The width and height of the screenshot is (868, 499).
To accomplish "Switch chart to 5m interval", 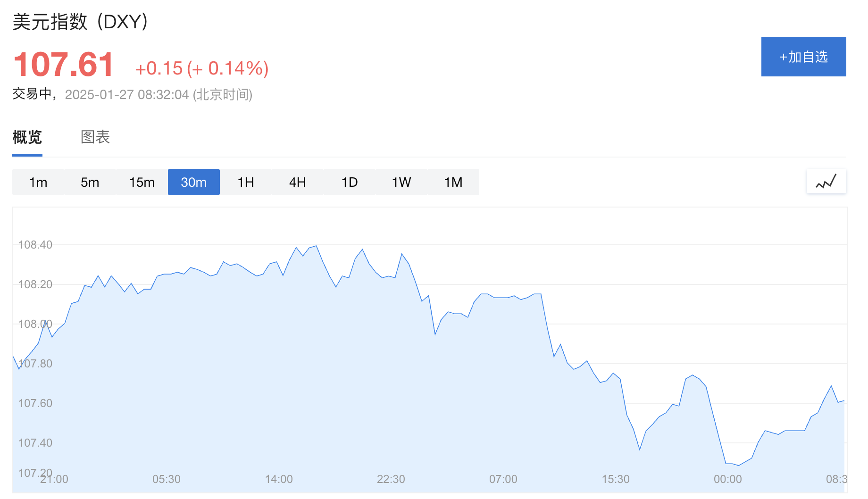I will click(x=90, y=182).
